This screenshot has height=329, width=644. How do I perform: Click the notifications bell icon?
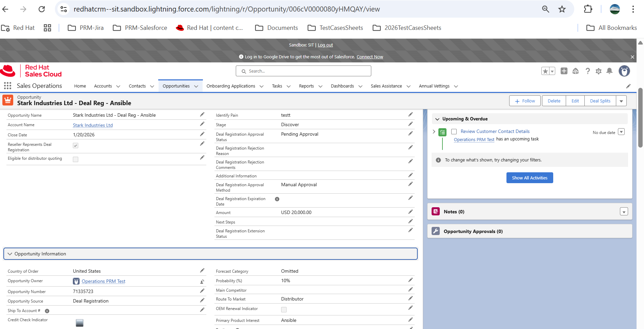point(609,71)
